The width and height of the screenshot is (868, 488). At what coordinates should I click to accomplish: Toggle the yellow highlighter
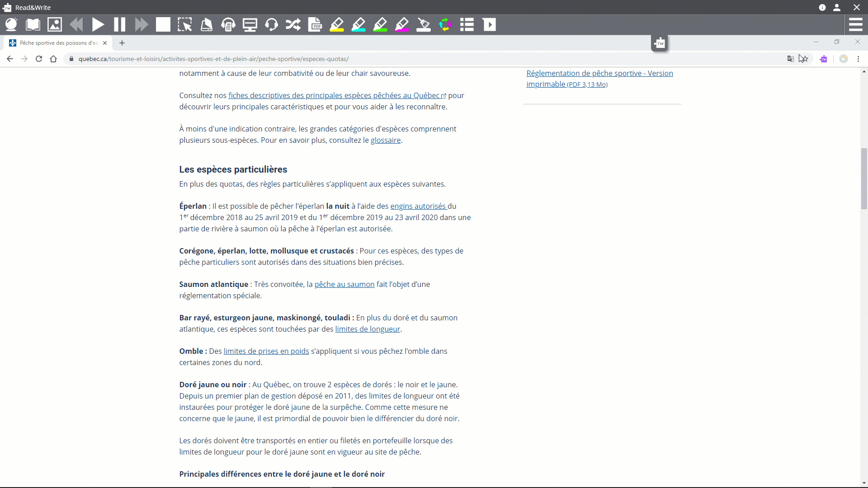tap(337, 25)
